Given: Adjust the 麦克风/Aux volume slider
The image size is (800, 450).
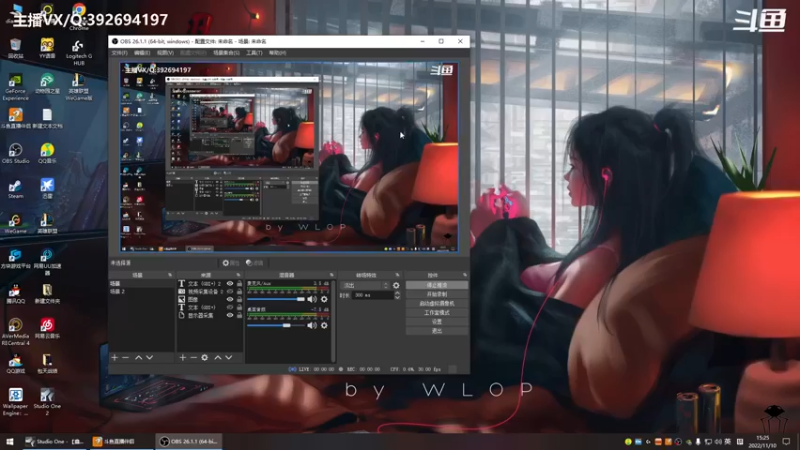Looking at the screenshot, I should tap(276, 299).
